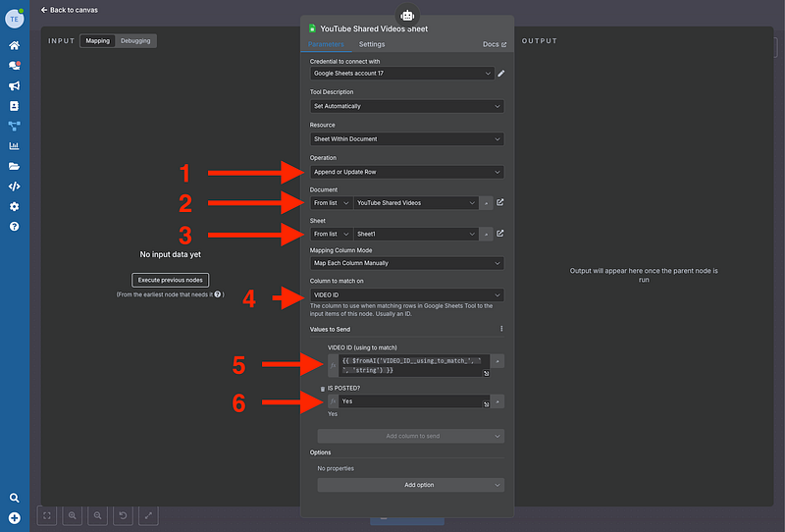This screenshot has height=532, width=785.
Task: Click the VIDEO ID expression input field
Action: pyautogui.click(x=410, y=366)
